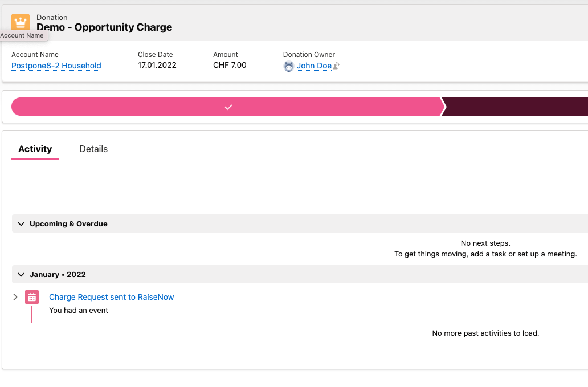Click the 'No more past activities to load.' text
588x387 pixels.
coord(485,333)
